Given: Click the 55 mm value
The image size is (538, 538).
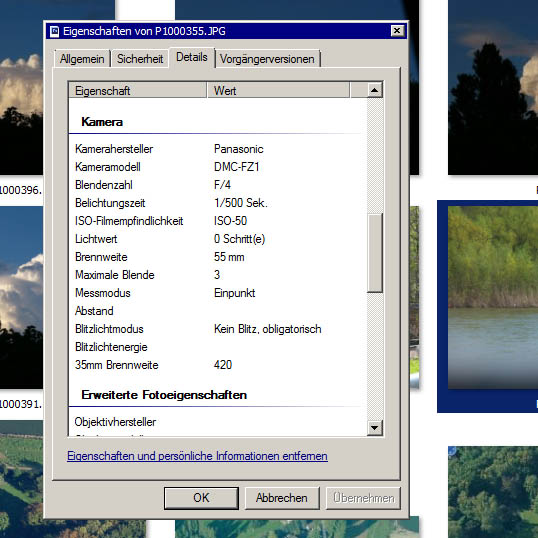Looking at the screenshot, I should coord(229,257).
